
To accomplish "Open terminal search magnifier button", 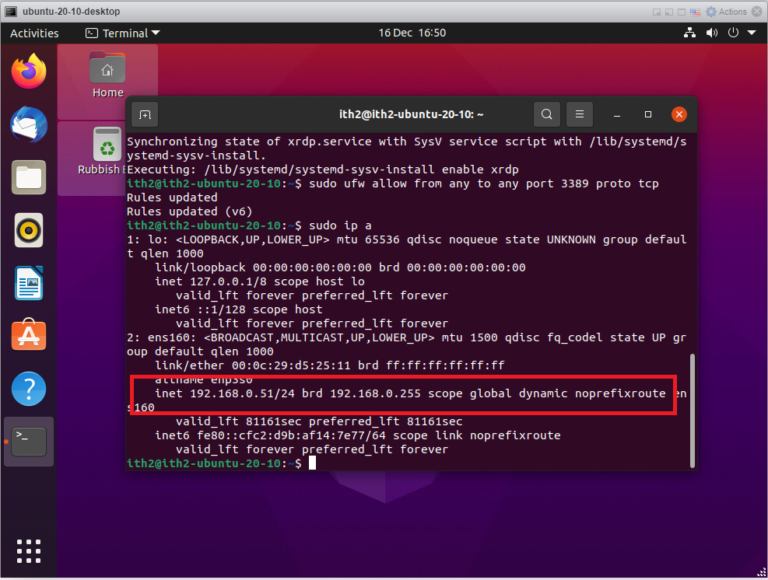I will click(x=547, y=115).
